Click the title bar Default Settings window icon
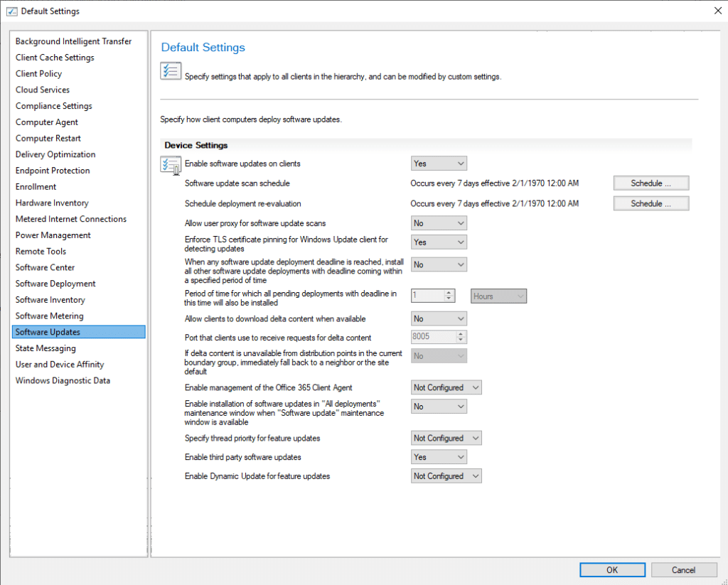The image size is (728, 585). [x=11, y=11]
